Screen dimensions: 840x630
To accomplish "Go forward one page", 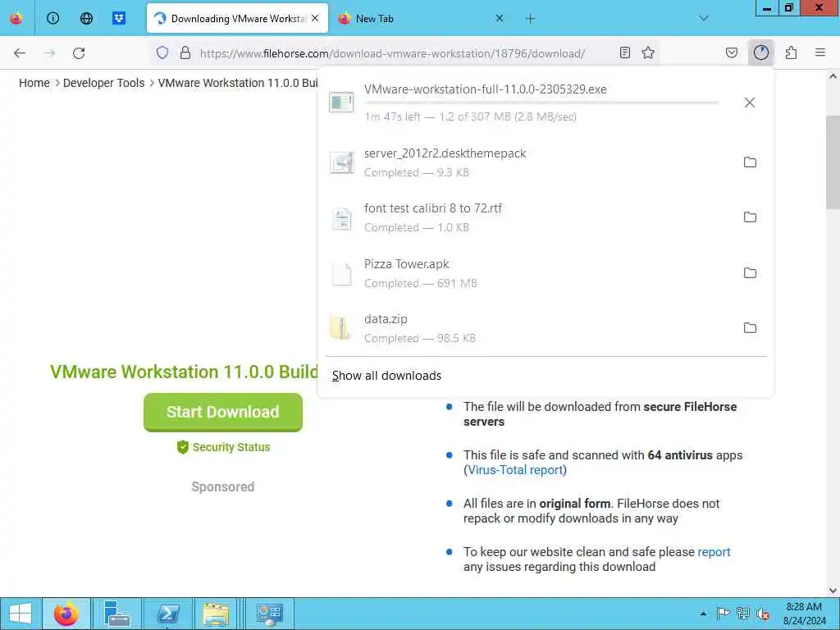I will pos(49,52).
